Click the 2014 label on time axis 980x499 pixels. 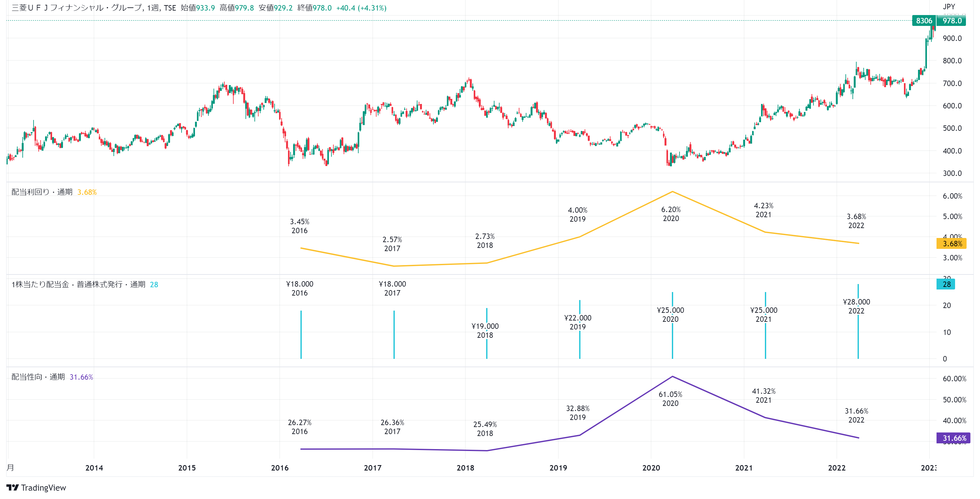(x=94, y=468)
